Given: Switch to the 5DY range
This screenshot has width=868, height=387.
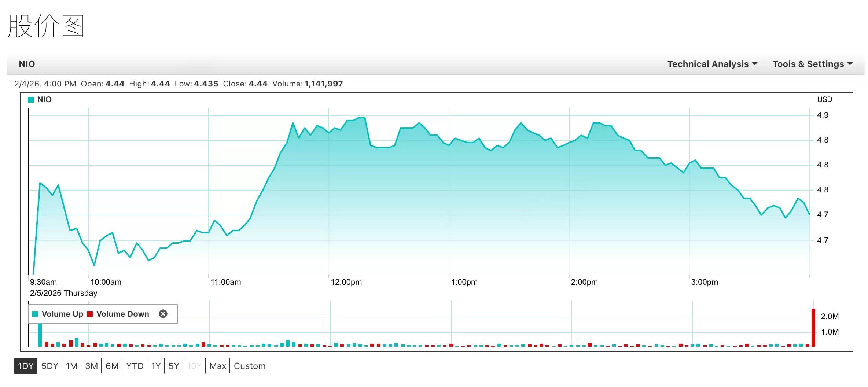Looking at the screenshot, I should [50, 366].
